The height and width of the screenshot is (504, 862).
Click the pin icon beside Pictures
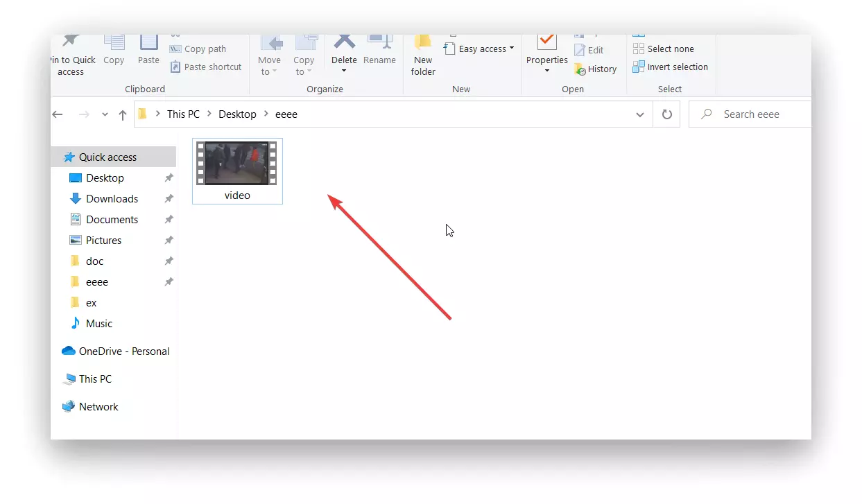click(169, 241)
